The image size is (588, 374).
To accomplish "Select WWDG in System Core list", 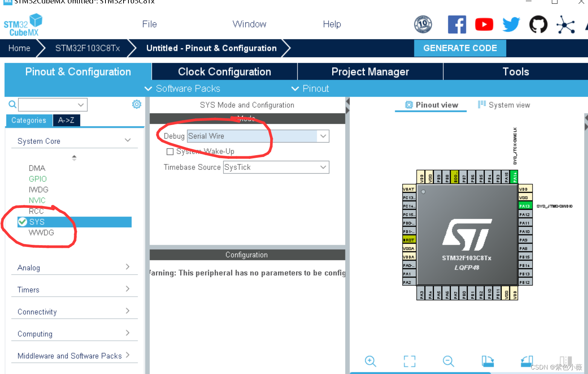I will pyautogui.click(x=41, y=232).
